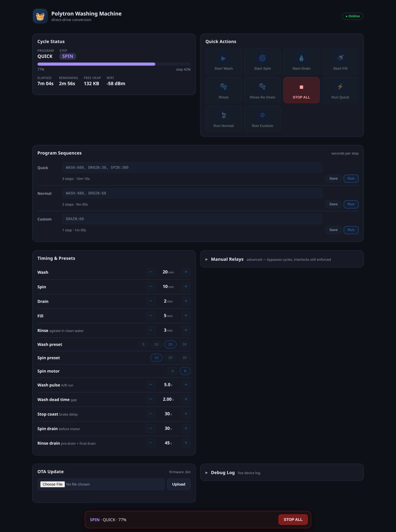This screenshot has height=532, width=396.
Task: Edit the Normal sequence text field
Action: click(x=192, y=193)
